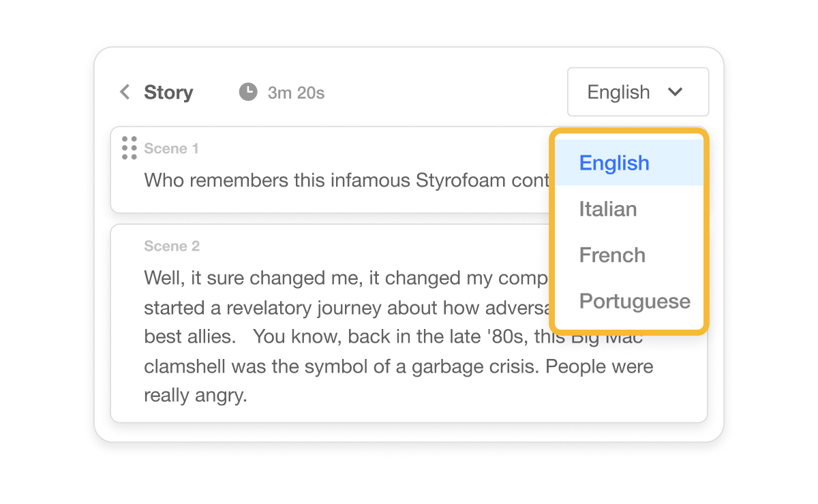Screen dimensions: 818x504
Task: Click the Scene 1 label
Action: [171, 148]
